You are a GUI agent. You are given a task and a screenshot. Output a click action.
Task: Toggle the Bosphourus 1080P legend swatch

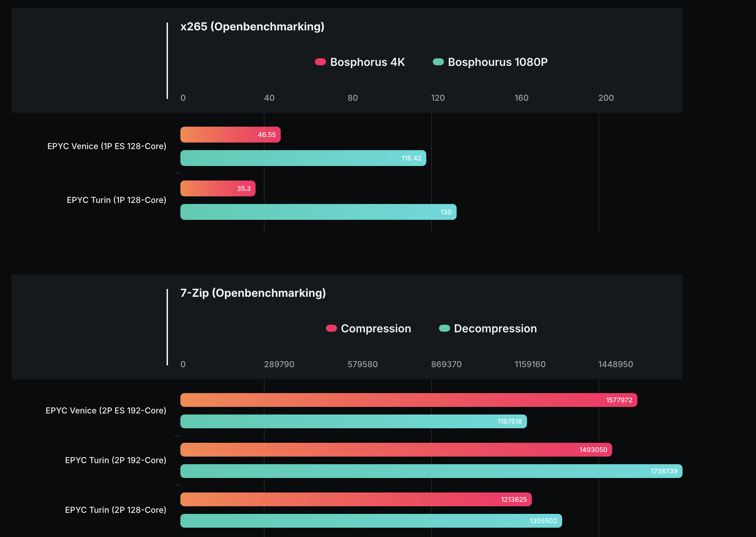pos(438,62)
